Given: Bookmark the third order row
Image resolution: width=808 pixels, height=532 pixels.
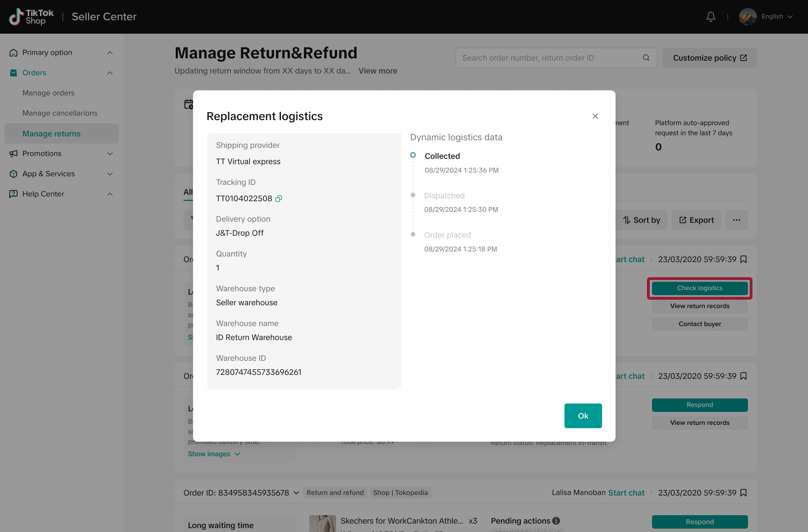Looking at the screenshot, I should [743, 493].
